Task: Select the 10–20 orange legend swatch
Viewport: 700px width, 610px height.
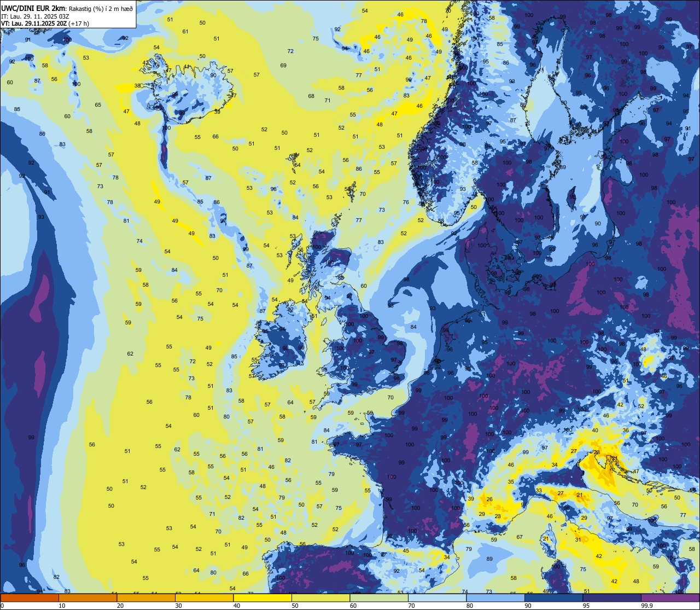Action: [87, 598]
